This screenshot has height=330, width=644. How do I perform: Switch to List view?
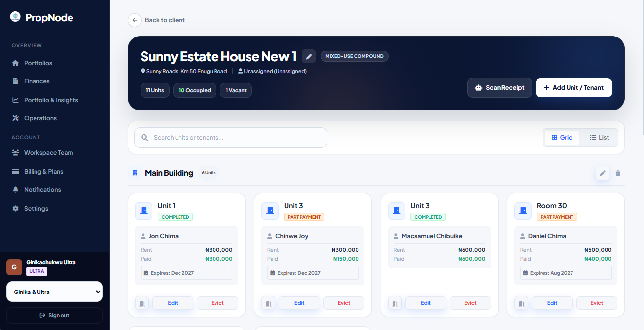point(599,138)
